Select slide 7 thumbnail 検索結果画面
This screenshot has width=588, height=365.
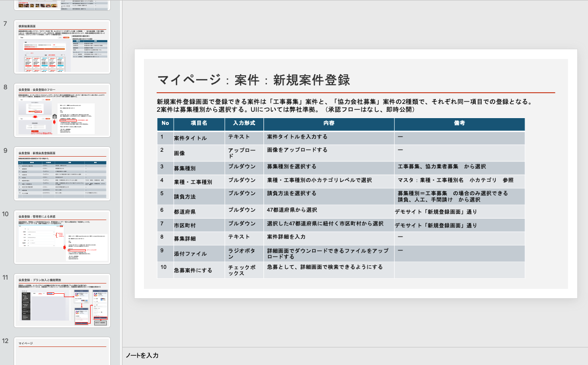tap(62, 46)
